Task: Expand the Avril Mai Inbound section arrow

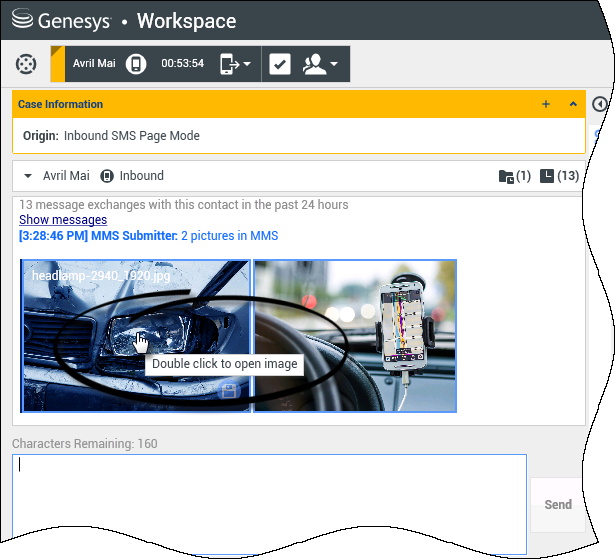Action: click(27, 176)
